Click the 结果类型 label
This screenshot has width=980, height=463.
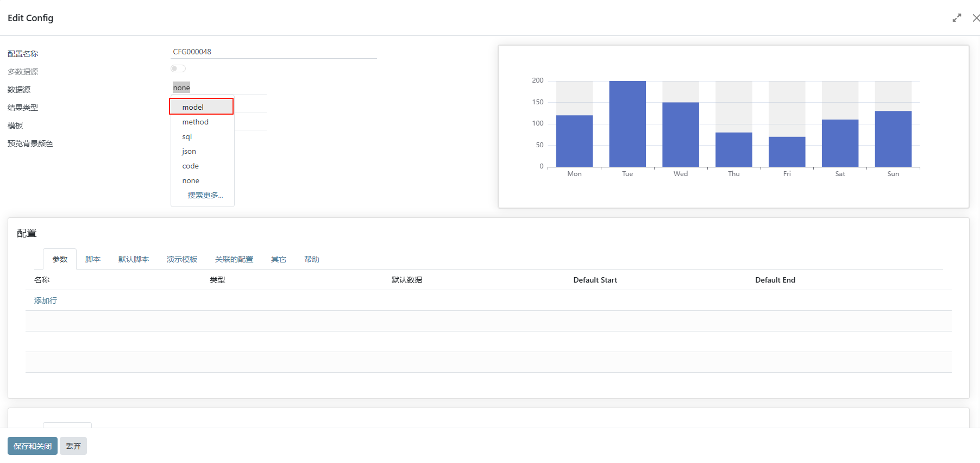pos(23,108)
